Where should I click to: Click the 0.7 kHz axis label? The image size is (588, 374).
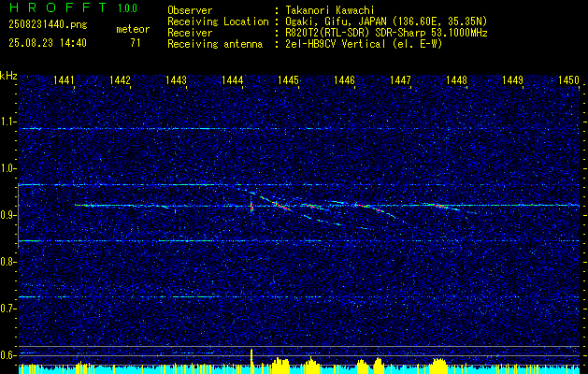(x=7, y=309)
